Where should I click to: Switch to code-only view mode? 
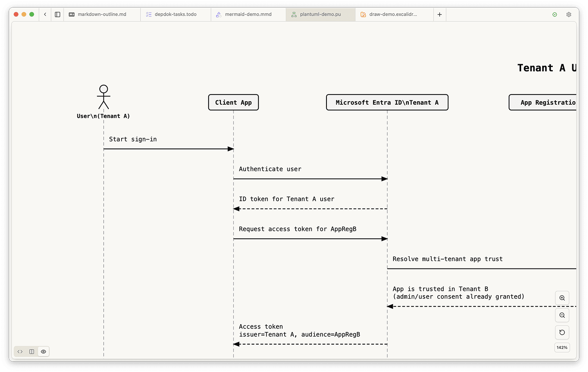pyautogui.click(x=20, y=352)
